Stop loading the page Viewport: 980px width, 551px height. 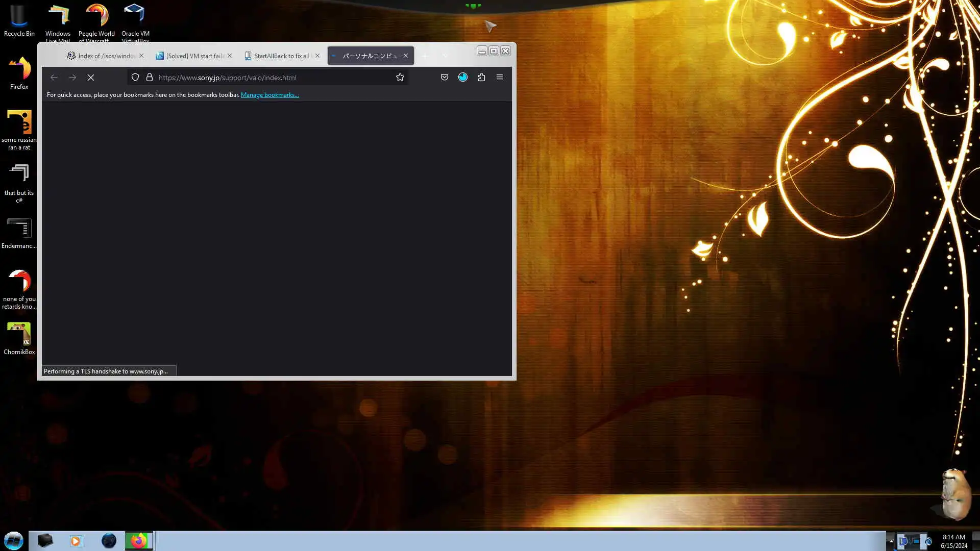point(91,78)
